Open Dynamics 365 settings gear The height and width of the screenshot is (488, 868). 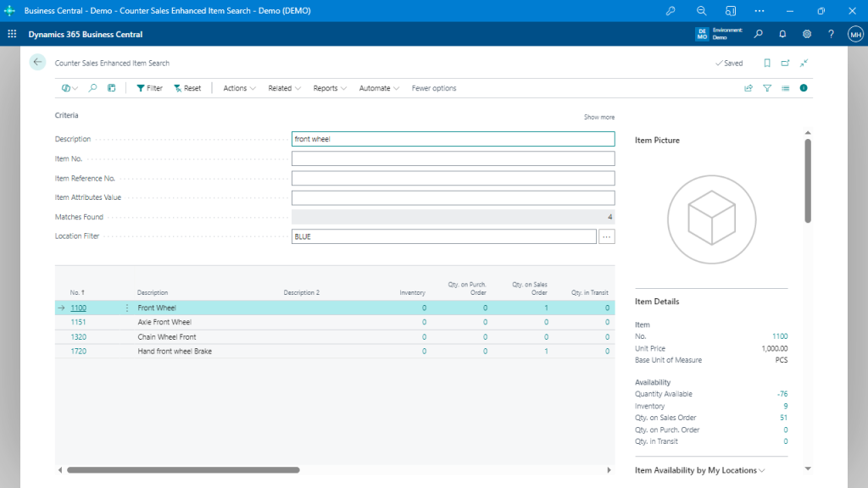click(807, 34)
